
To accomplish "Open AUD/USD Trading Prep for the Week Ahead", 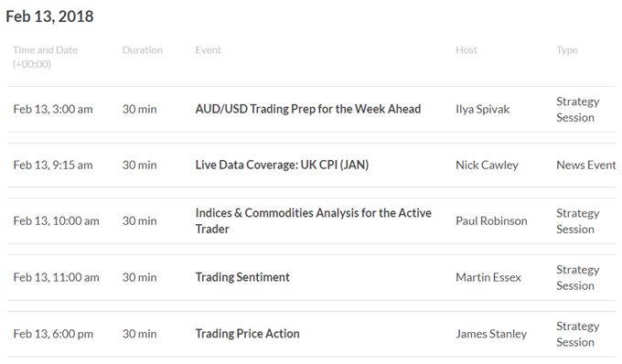I will click(308, 109).
